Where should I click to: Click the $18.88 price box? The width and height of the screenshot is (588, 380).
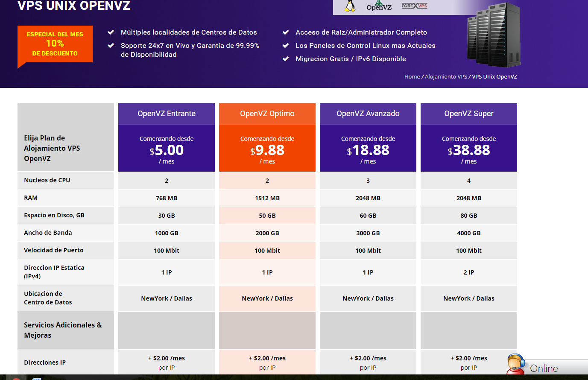click(368, 148)
